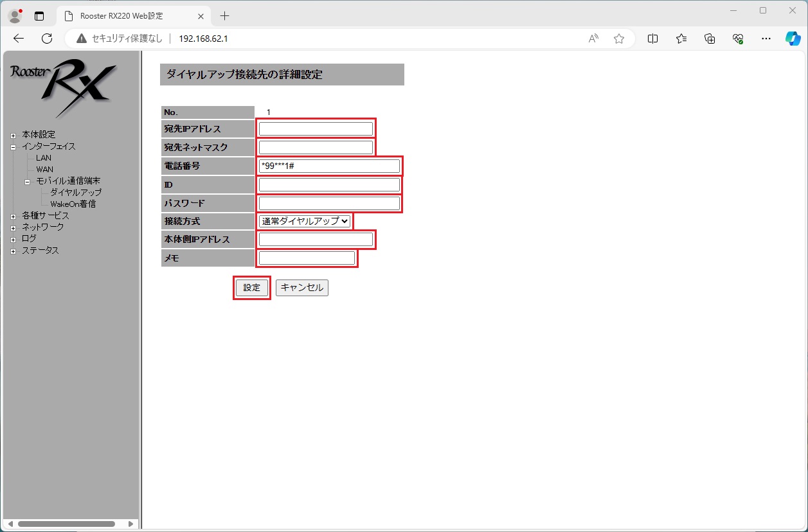Open the WakeOn着信 menu item
The height and width of the screenshot is (532, 808).
pyautogui.click(x=73, y=204)
